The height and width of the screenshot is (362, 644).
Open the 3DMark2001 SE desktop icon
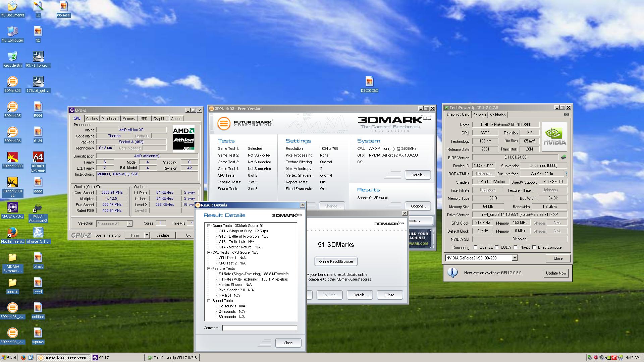tap(12, 187)
